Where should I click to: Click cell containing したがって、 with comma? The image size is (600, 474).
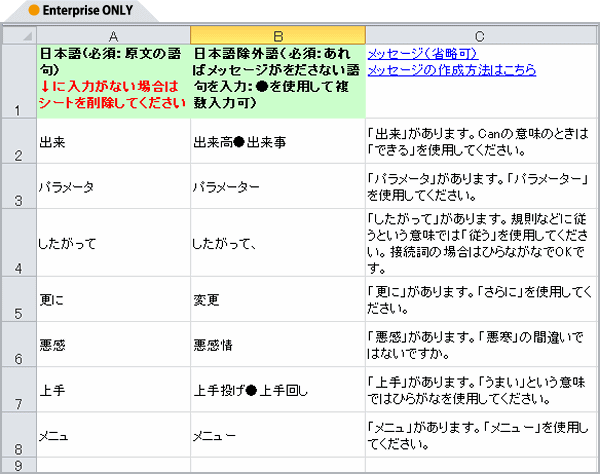pos(278,243)
